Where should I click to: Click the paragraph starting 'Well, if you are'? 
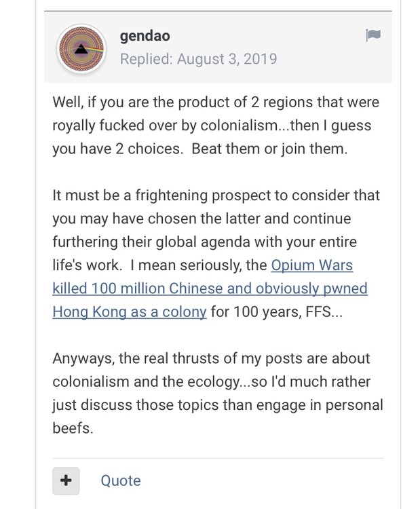215,126
